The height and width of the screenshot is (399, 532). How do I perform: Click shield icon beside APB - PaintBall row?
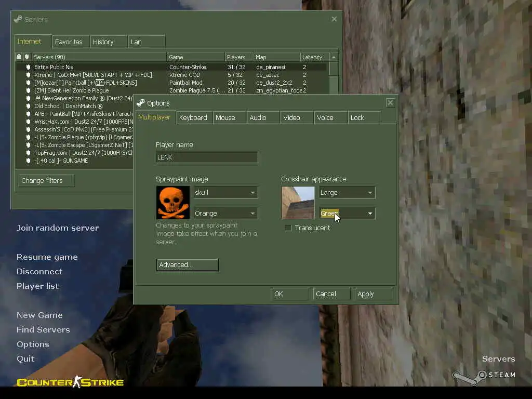tap(28, 114)
